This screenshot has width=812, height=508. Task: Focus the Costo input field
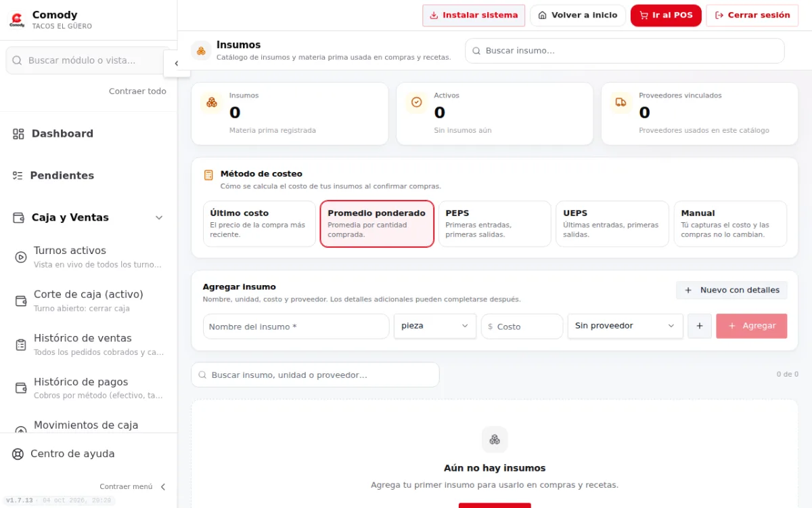tap(522, 326)
